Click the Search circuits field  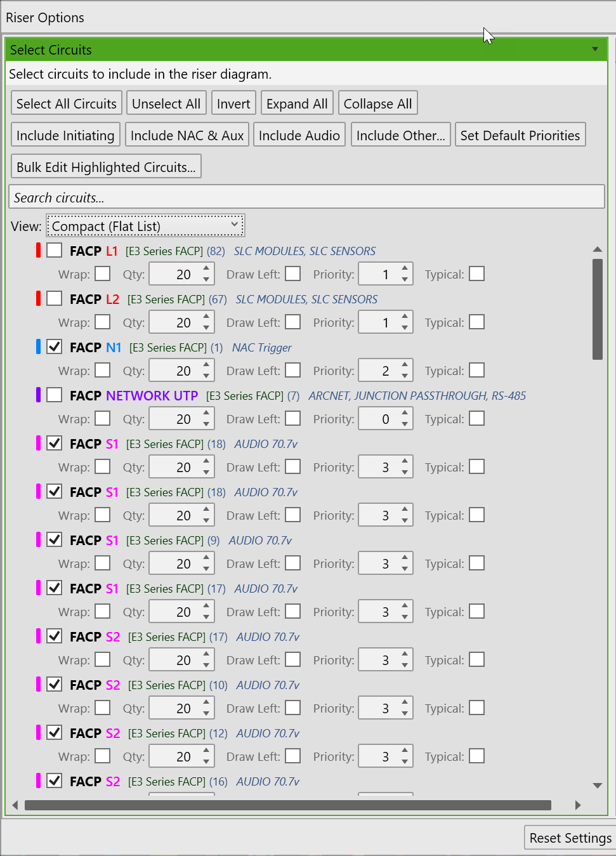pos(307,197)
